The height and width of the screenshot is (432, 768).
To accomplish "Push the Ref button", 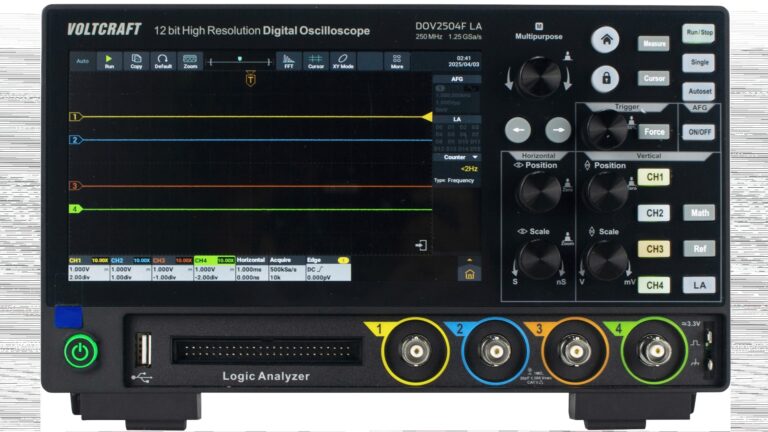I will tap(699, 249).
